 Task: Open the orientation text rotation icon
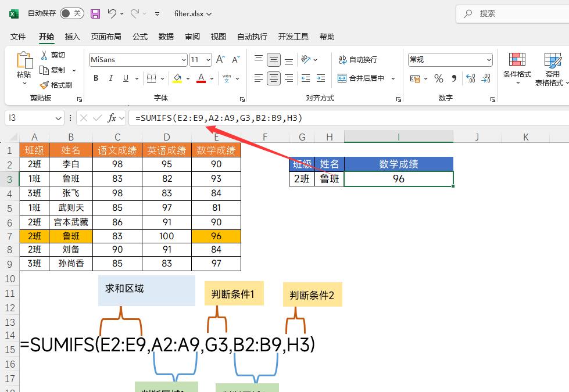(x=306, y=59)
